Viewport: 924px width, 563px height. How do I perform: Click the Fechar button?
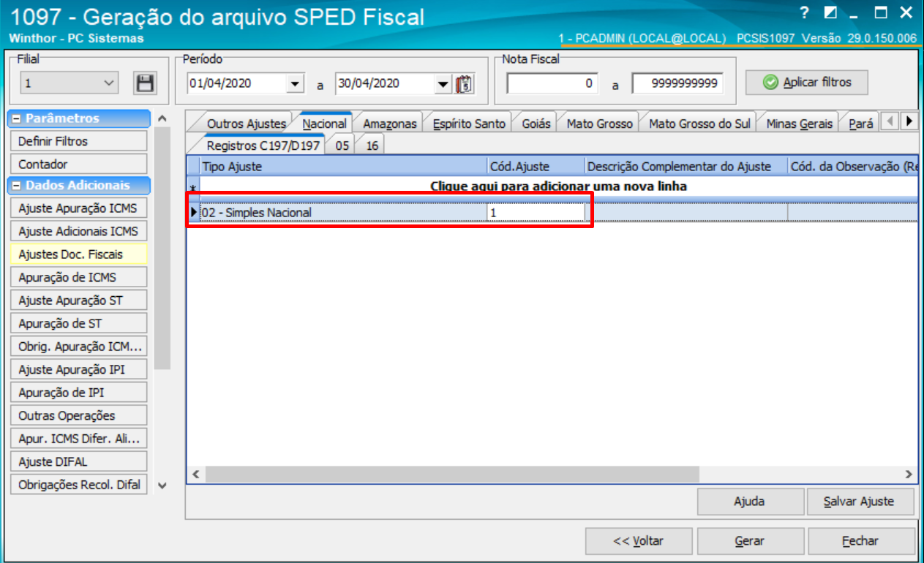click(x=860, y=541)
